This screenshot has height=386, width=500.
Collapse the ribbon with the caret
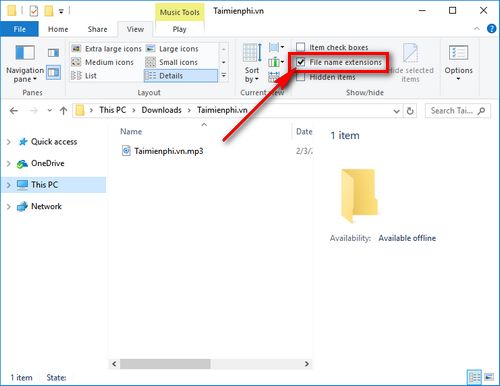click(x=477, y=29)
